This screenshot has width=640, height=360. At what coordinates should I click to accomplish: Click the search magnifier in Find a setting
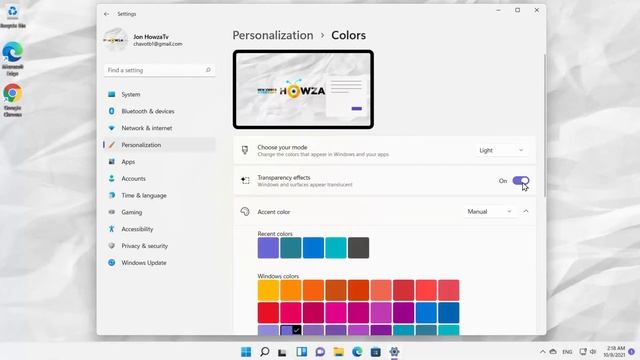208,70
